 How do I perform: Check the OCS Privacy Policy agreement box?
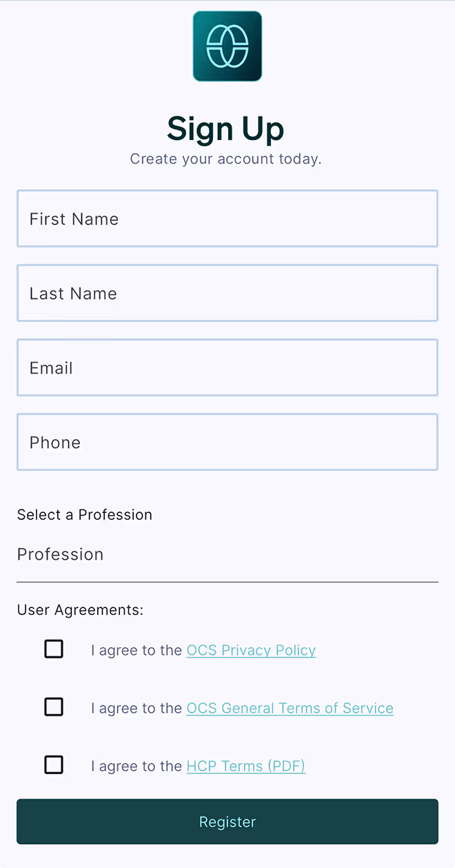[54, 649]
